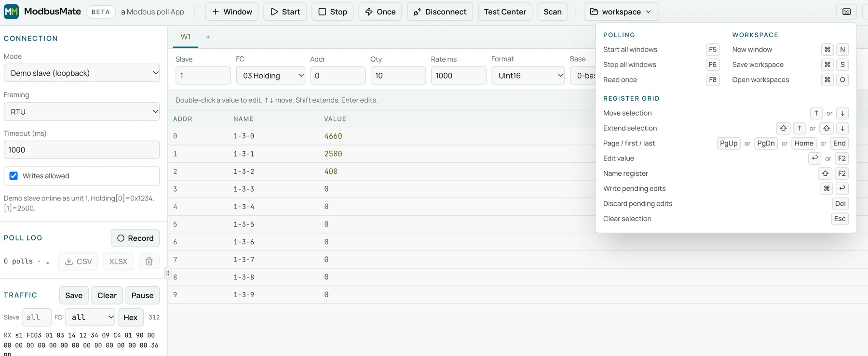Click the Rate ms input field
Image resolution: width=868 pixels, height=356 pixels.
[458, 76]
